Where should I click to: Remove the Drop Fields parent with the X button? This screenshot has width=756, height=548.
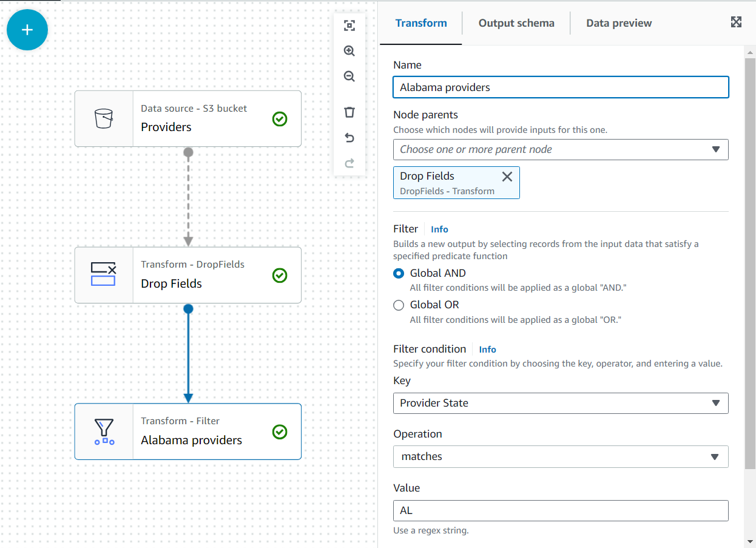tap(507, 177)
